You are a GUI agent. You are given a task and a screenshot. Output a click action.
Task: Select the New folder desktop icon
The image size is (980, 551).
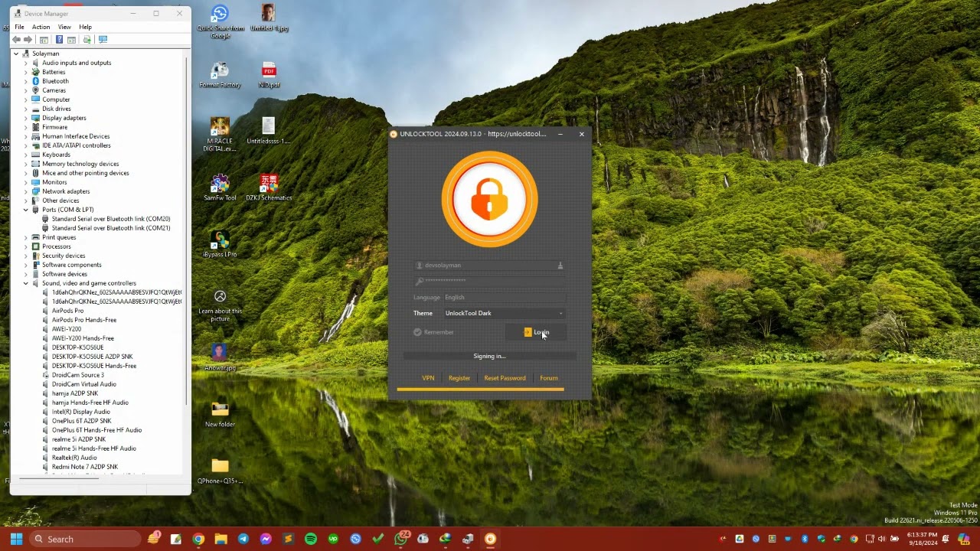tap(220, 414)
